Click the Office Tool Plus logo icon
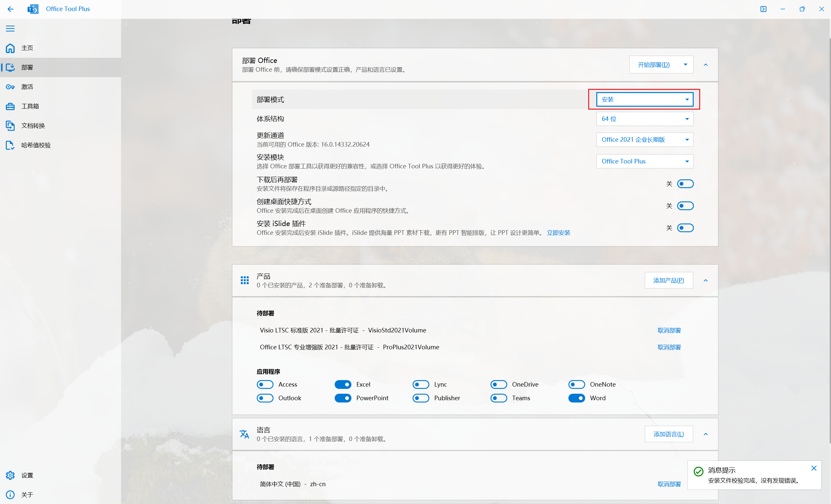Viewport: 831px width, 504px height. click(x=33, y=9)
